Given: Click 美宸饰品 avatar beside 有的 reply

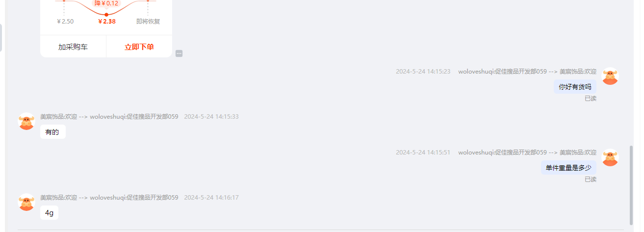Looking at the screenshot, I should pyautogui.click(x=26, y=121).
